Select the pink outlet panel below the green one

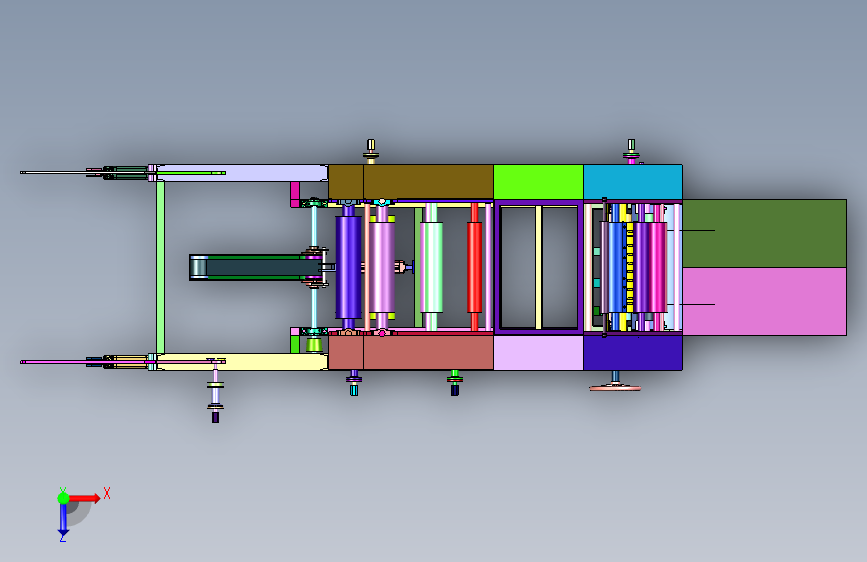coord(764,301)
